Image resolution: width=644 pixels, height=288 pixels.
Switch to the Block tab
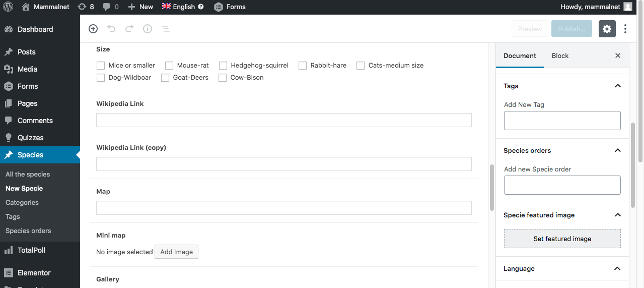560,55
